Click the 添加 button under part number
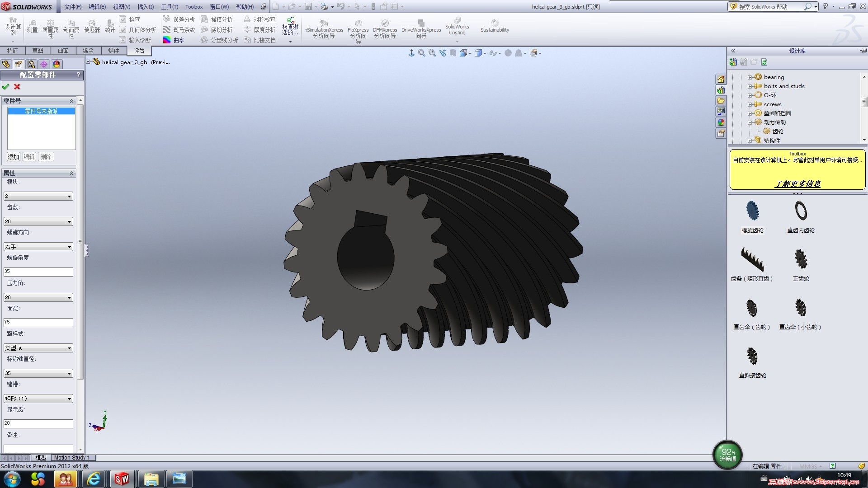Image resolution: width=868 pixels, height=488 pixels. coord(13,157)
